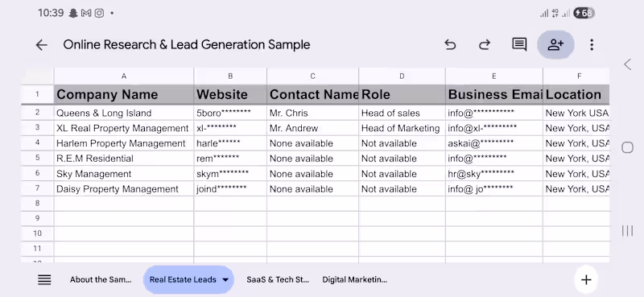The height and width of the screenshot is (297, 644).
Task: Select the info@ jo******** email cell
Action: point(494,189)
